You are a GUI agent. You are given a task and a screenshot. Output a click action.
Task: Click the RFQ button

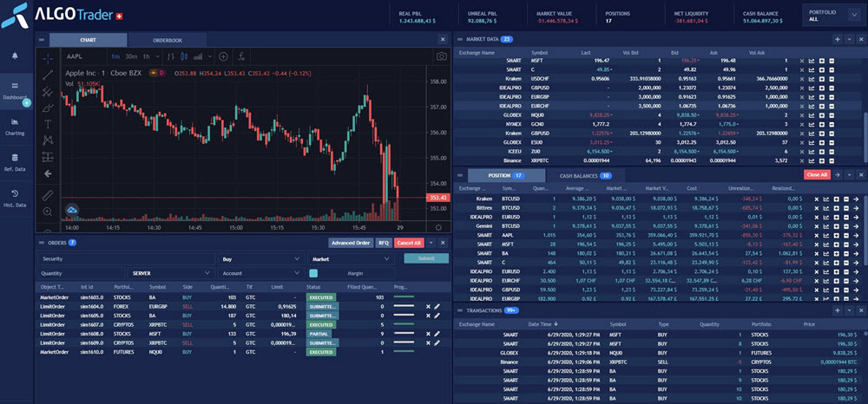click(383, 243)
